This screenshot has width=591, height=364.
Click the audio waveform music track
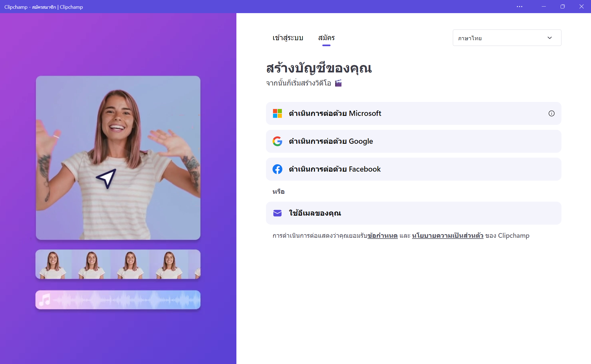[x=118, y=300]
